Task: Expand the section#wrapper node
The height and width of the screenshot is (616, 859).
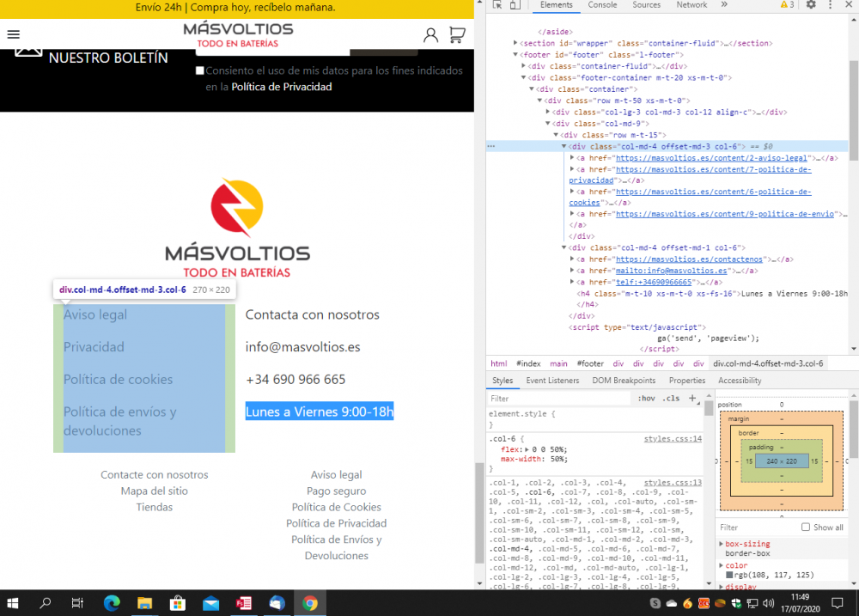Action: (x=515, y=43)
